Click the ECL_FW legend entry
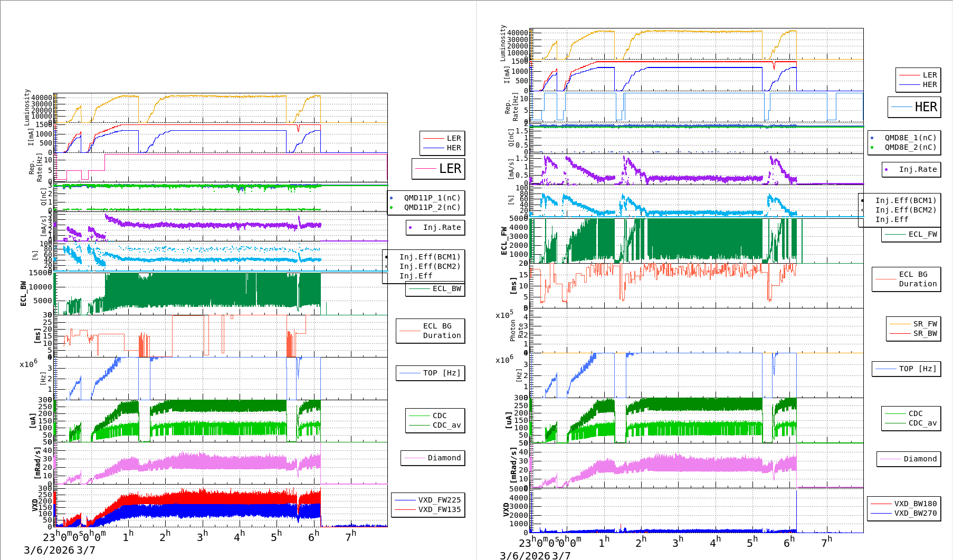953x560 pixels. pos(911,235)
